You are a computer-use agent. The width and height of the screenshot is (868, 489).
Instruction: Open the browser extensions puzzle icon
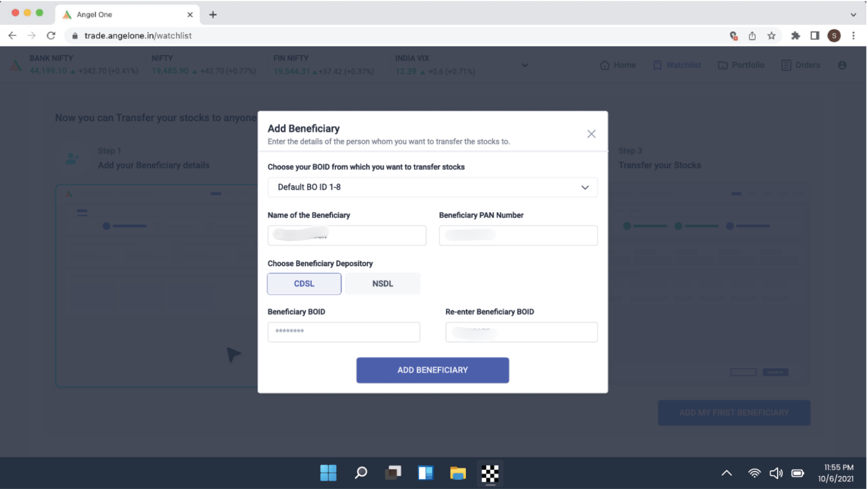click(x=795, y=35)
